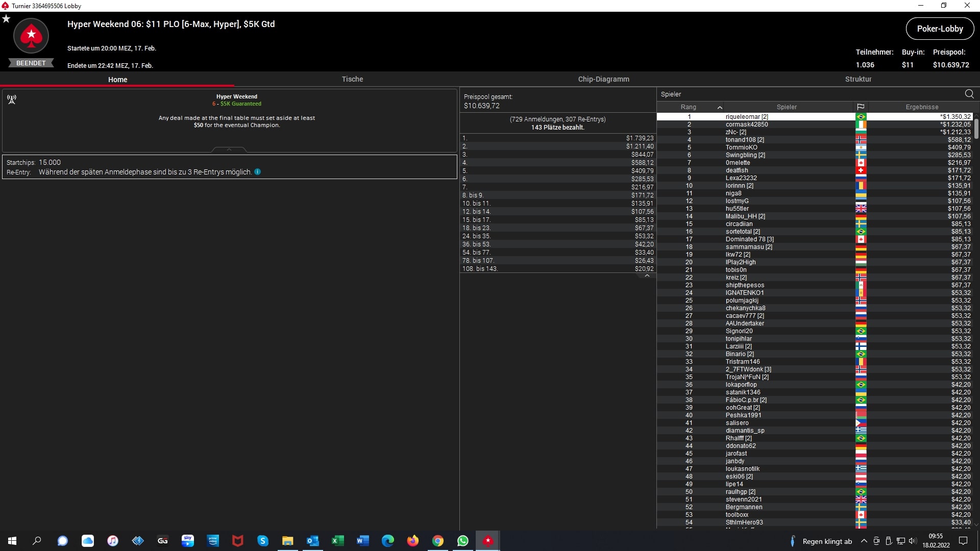The height and width of the screenshot is (551, 980).
Task: Select player cormask42850 in the list
Action: pos(746,124)
